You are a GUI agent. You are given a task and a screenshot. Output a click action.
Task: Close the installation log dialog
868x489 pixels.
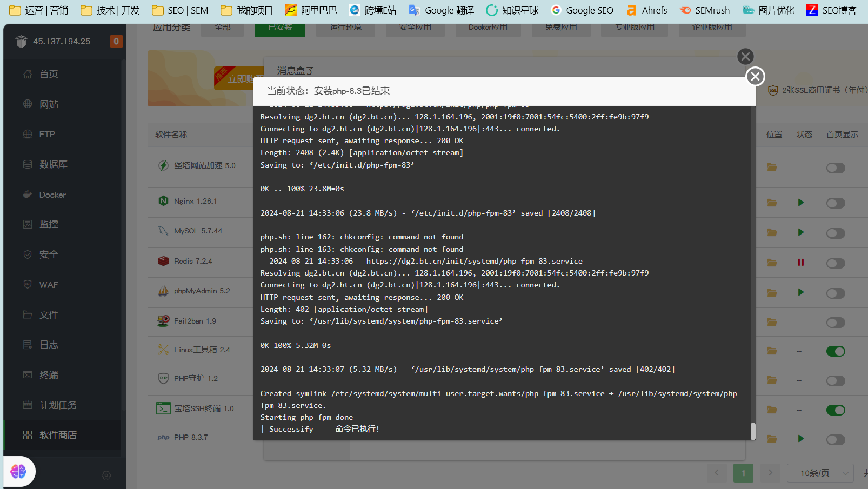pos(756,77)
